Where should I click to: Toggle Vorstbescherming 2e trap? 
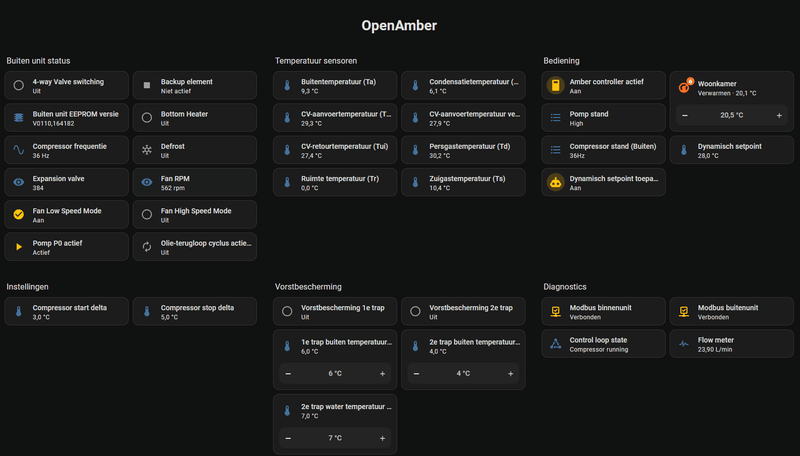(x=416, y=312)
